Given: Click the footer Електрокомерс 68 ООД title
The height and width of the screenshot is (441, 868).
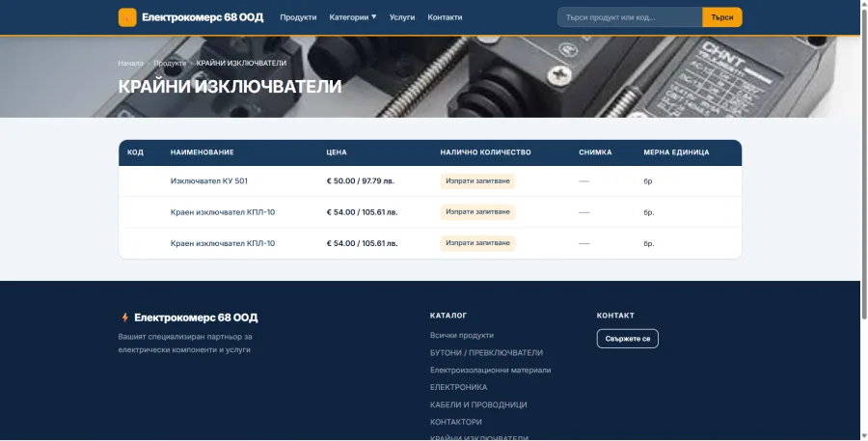Looking at the screenshot, I should click(196, 317).
